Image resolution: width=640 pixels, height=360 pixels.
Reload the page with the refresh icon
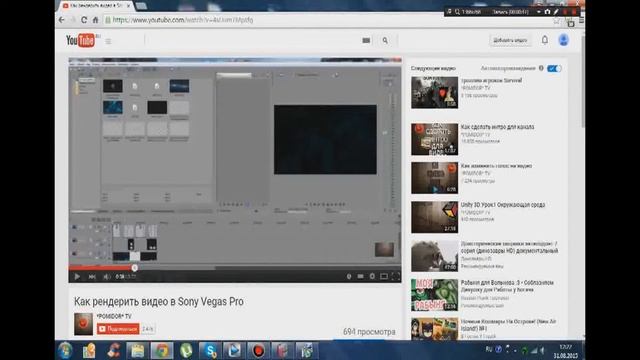(84, 20)
